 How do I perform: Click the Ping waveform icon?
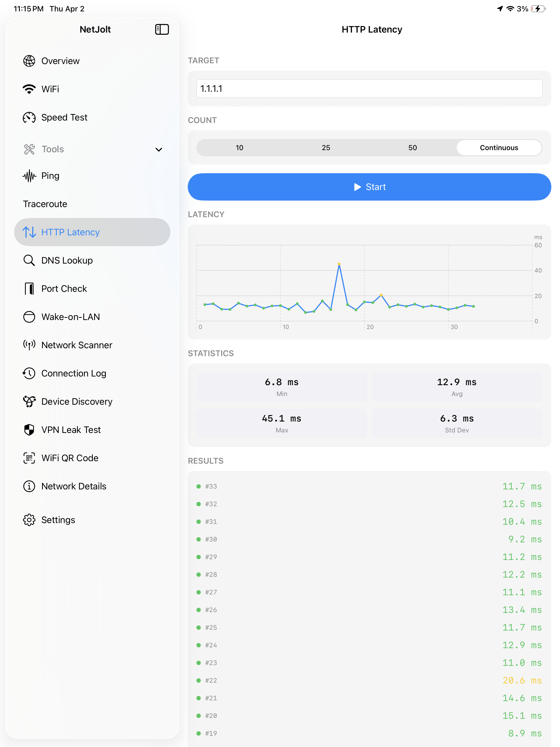click(29, 176)
